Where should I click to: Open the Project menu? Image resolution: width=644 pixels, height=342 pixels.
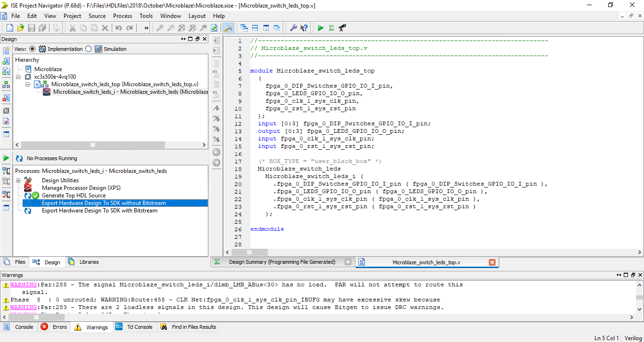[73, 16]
